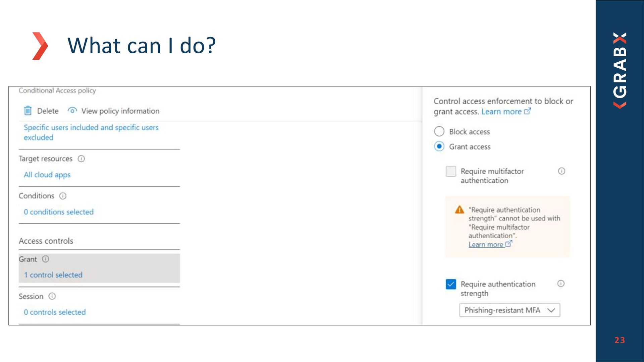Open the Conditions info icon
The height and width of the screenshot is (362, 644).
coord(63,196)
